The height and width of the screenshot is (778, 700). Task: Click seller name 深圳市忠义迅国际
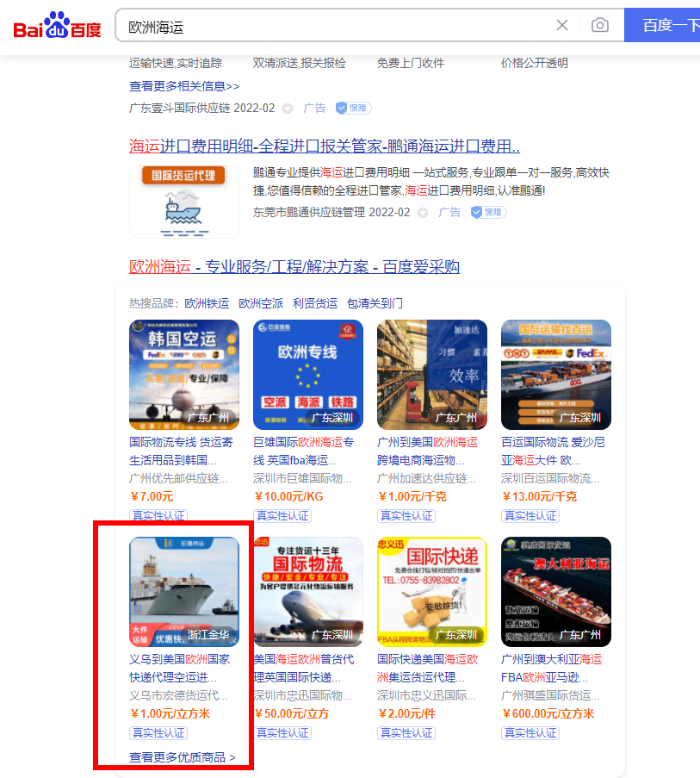pos(426,695)
